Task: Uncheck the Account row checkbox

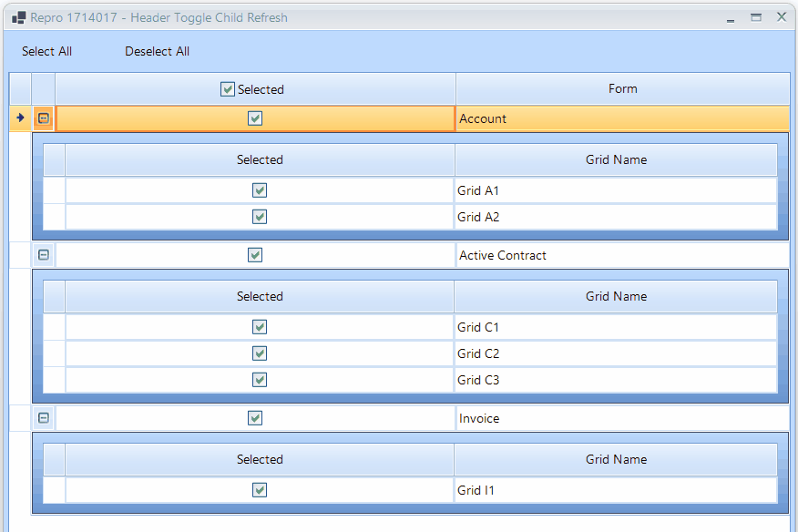Action: pyautogui.click(x=255, y=118)
